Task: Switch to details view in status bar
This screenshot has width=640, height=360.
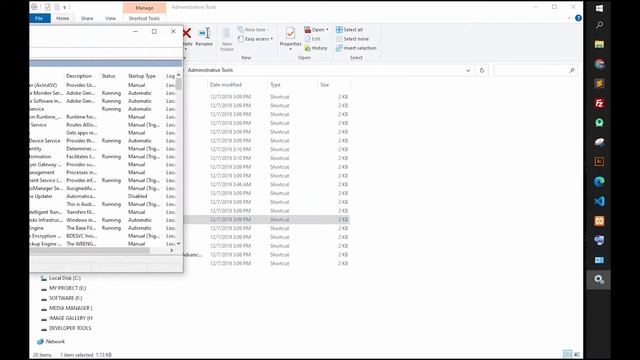Action: [x=567, y=354]
